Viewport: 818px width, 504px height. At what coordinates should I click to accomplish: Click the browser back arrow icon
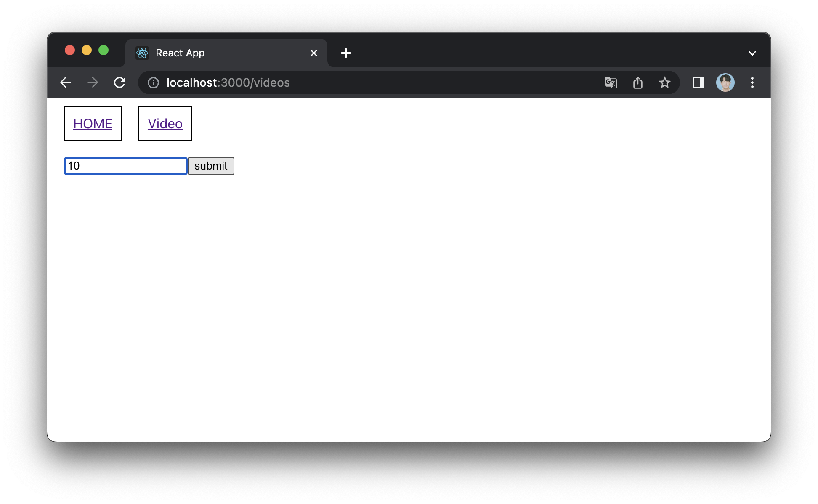click(66, 82)
